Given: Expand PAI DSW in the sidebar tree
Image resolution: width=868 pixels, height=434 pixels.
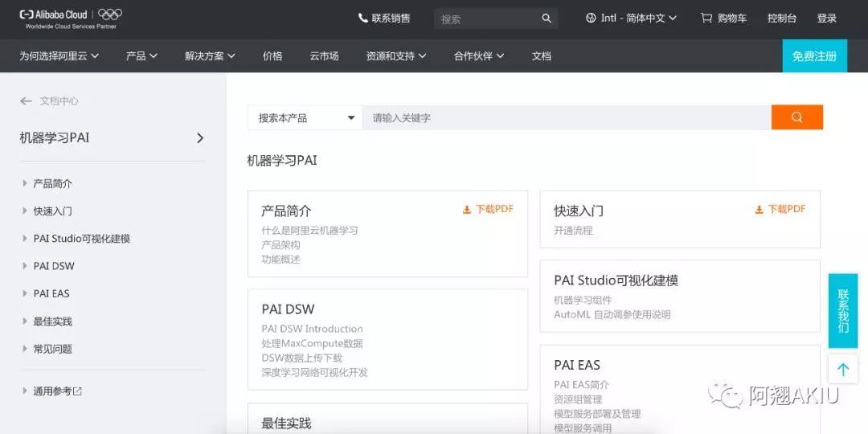Looking at the screenshot, I should pos(24,266).
